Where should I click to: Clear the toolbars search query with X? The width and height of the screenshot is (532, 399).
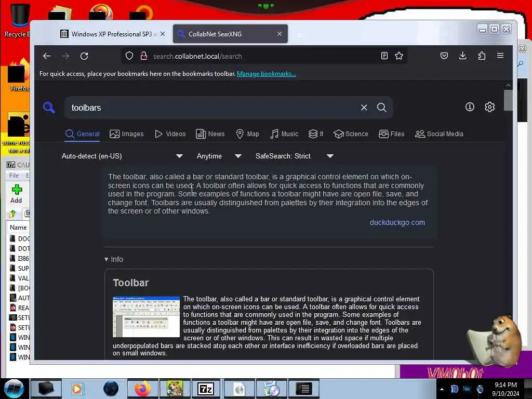[364, 108]
